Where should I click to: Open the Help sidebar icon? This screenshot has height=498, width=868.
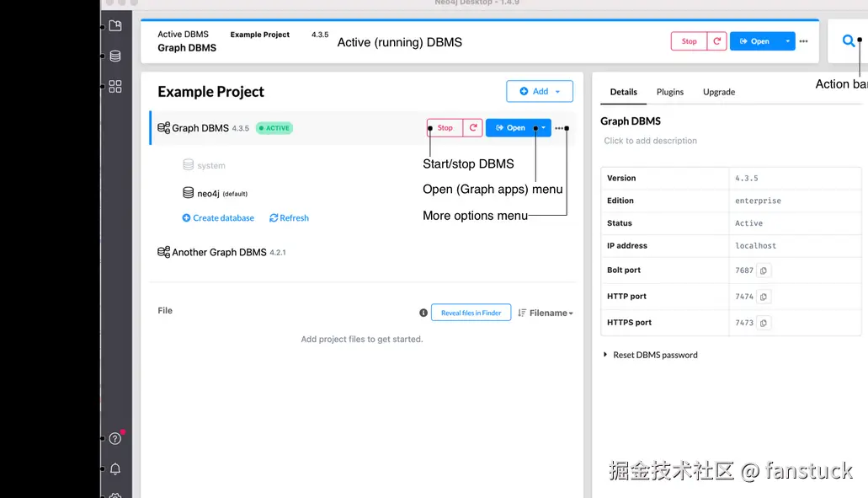pos(115,439)
